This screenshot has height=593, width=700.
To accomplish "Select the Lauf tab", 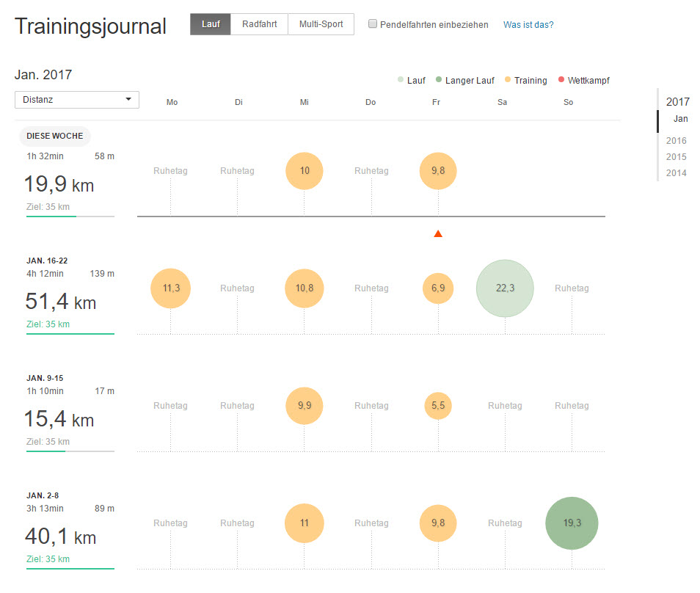I will pyautogui.click(x=211, y=24).
